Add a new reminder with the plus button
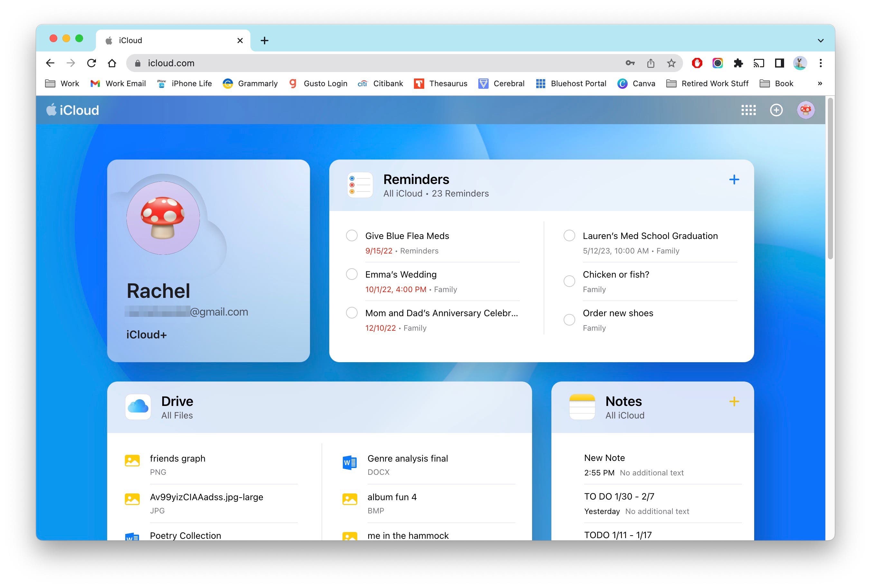 [x=734, y=179]
